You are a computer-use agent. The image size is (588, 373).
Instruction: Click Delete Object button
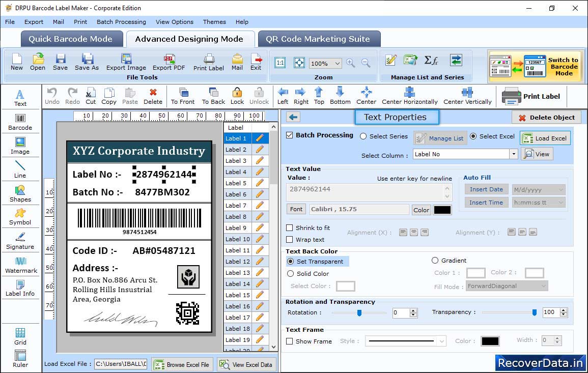point(546,118)
